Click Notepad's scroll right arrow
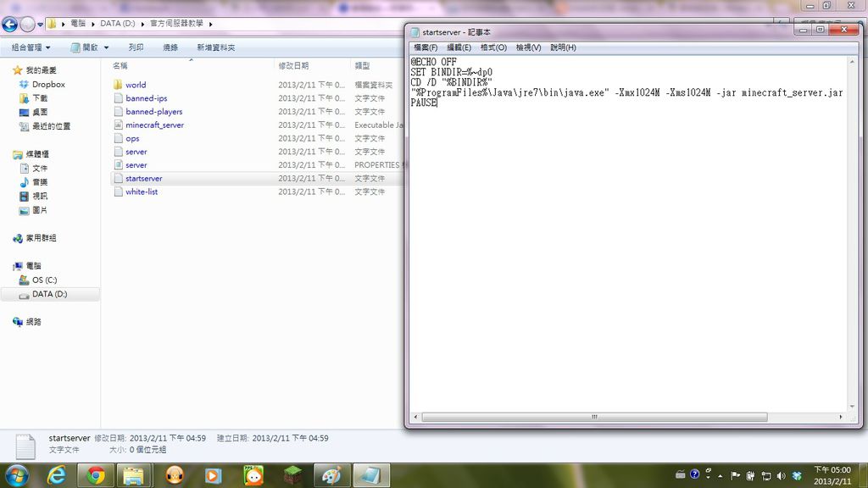The height and width of the screenshot is (488, 868). [841, 417]
